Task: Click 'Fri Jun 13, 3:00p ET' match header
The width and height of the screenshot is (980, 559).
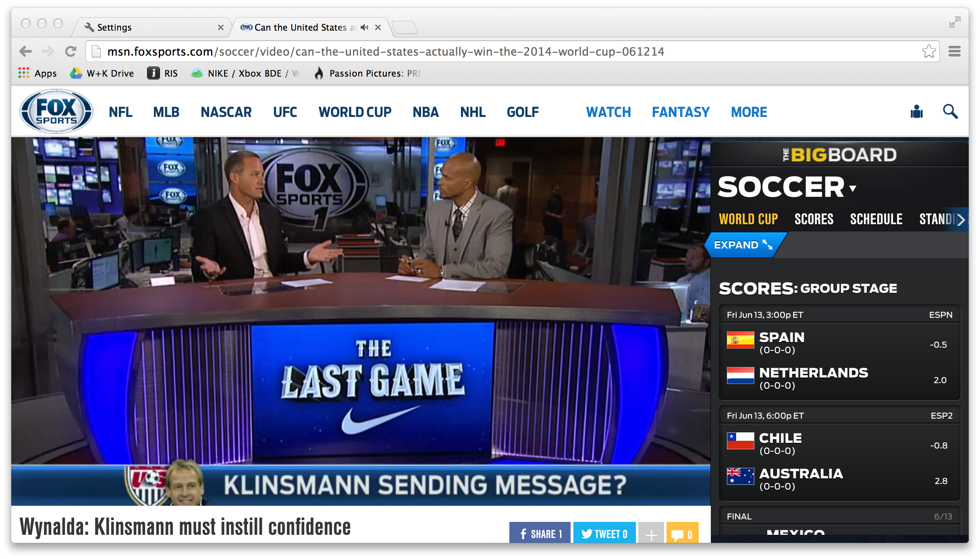Action: pyautogui.click(x=839, y=315)
